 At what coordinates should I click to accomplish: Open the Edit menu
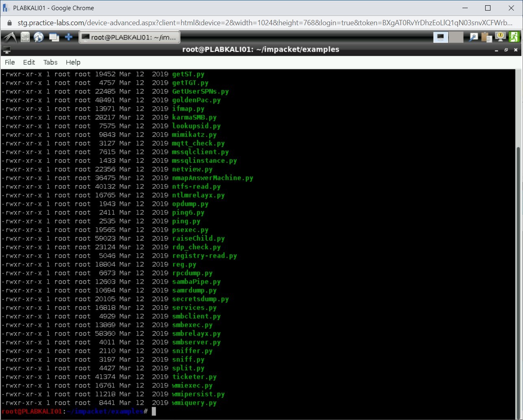tap(29, 62)
